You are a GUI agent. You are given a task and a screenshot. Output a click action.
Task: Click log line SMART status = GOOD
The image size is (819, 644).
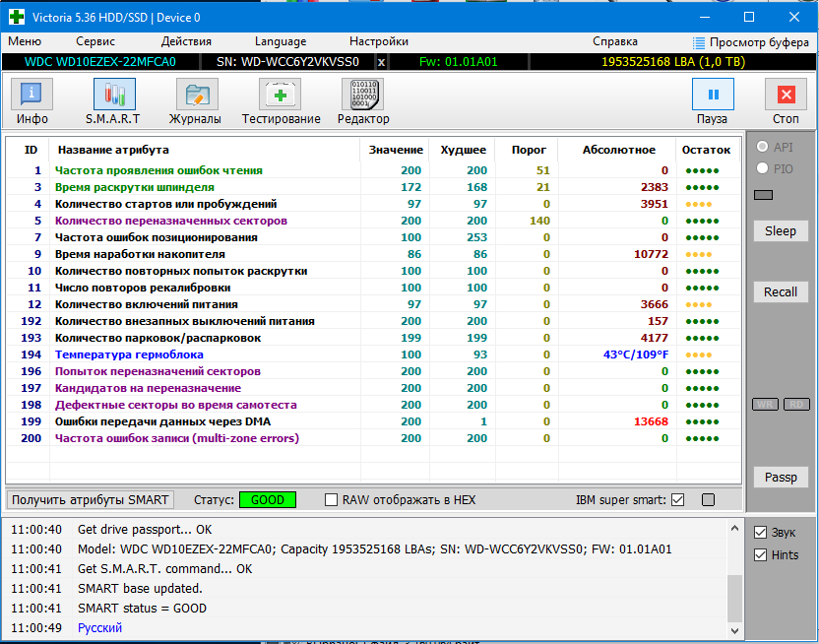pyautogui.click(x=142, y=608)
